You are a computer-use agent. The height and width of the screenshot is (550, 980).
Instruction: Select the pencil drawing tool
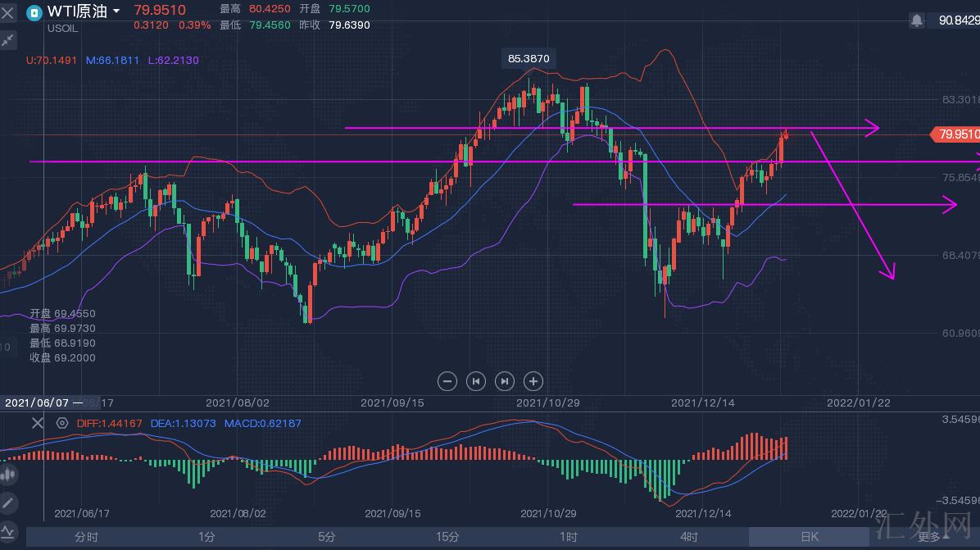(x=8, y=502)
